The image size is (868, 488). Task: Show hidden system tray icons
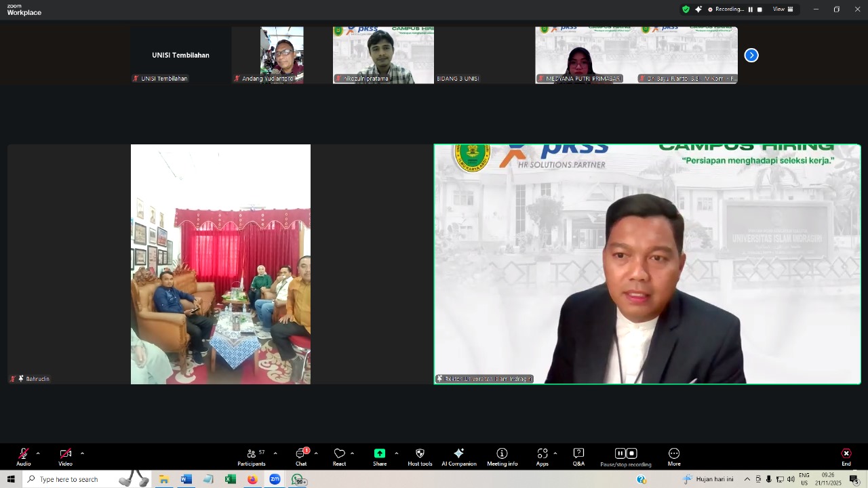point(747,479)
